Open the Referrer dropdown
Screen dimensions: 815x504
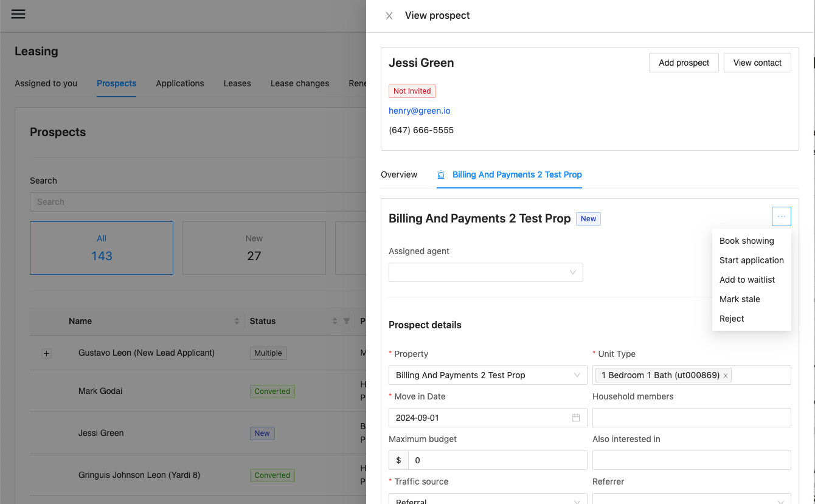[x=692, y=499]
